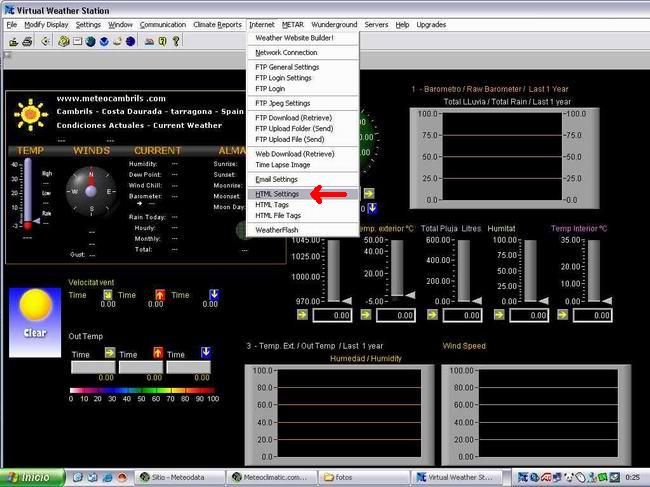Select FTP Login Settings entry

tap(303, 78)
